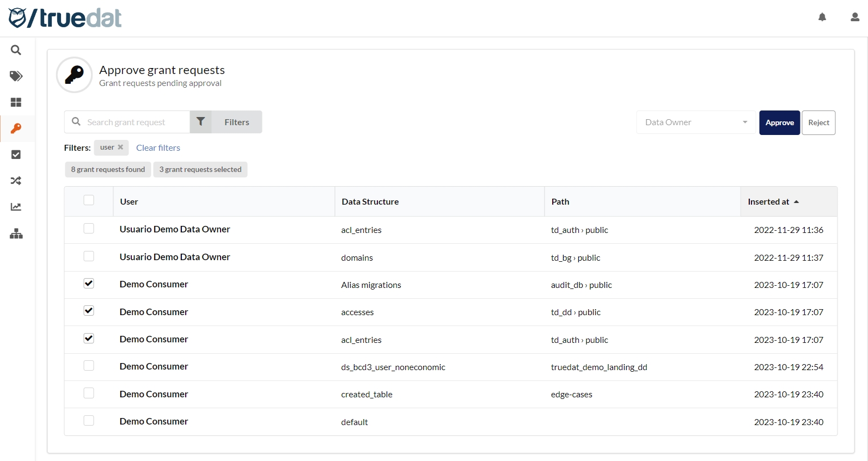Select the ds_bcd3_user_noneconomic request checkbox
This screenshot has height=461, width=868.
point(89,366)
